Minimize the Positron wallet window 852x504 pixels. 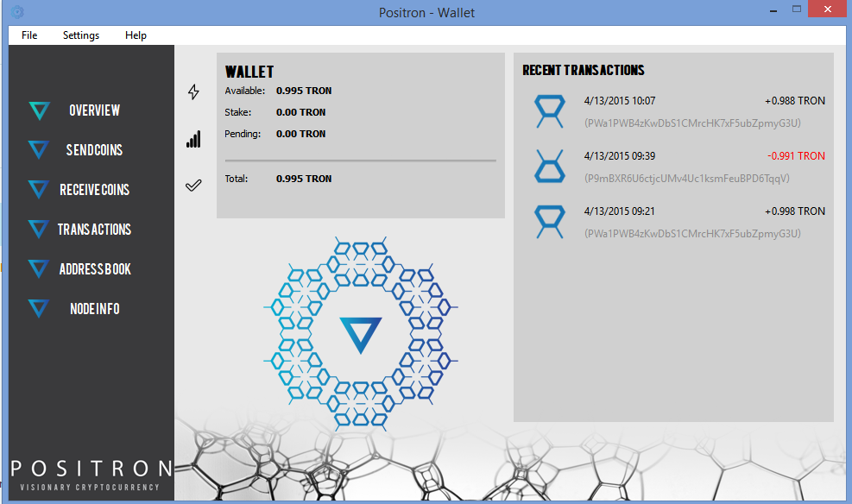pyautogui.click(x=773, y=9)
